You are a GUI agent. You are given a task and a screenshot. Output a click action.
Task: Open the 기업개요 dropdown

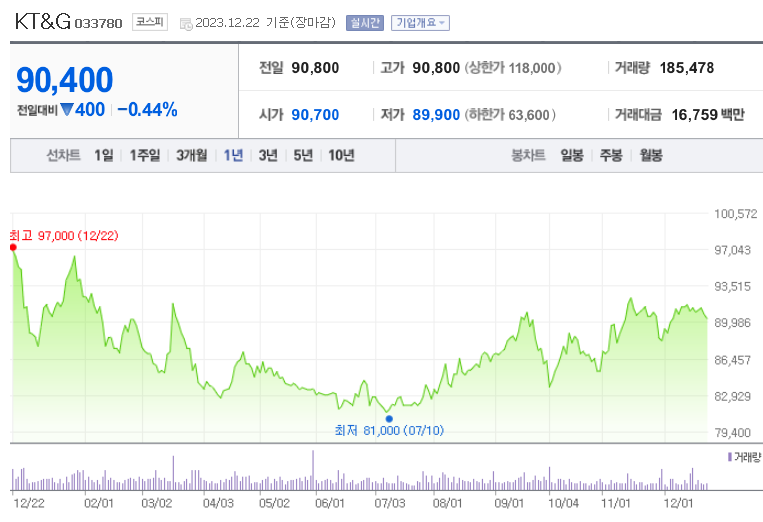click(420, 23)
